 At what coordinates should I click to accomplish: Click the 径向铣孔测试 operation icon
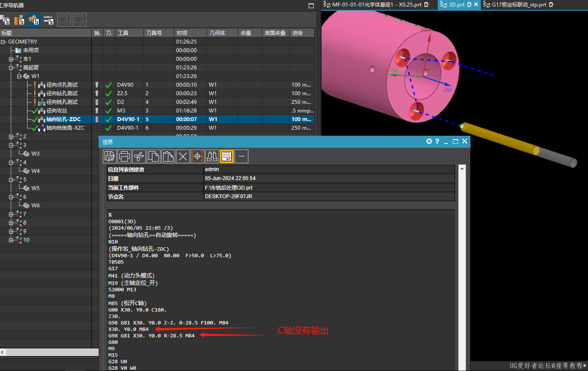(42, 102)
